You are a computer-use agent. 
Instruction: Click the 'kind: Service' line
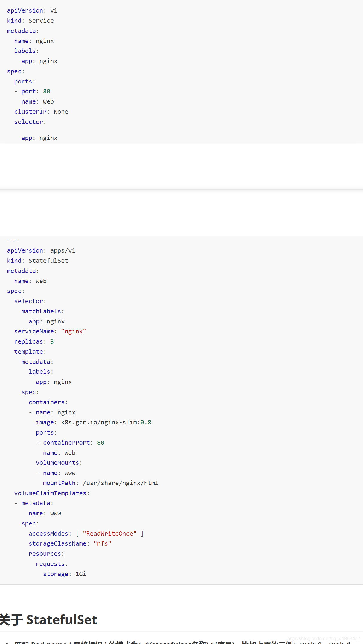pyautogui.click(x=30, y=21)
